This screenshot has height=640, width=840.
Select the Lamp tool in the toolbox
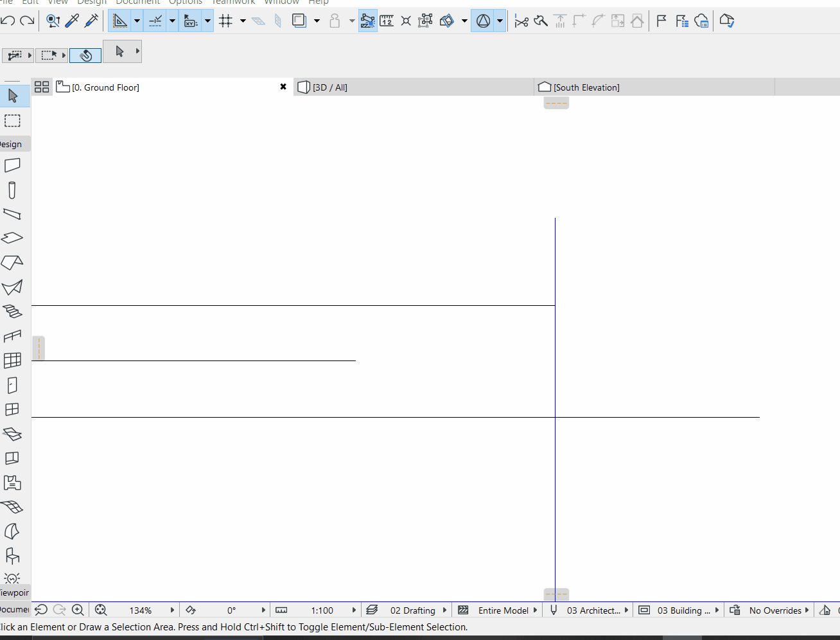[12, 578]
